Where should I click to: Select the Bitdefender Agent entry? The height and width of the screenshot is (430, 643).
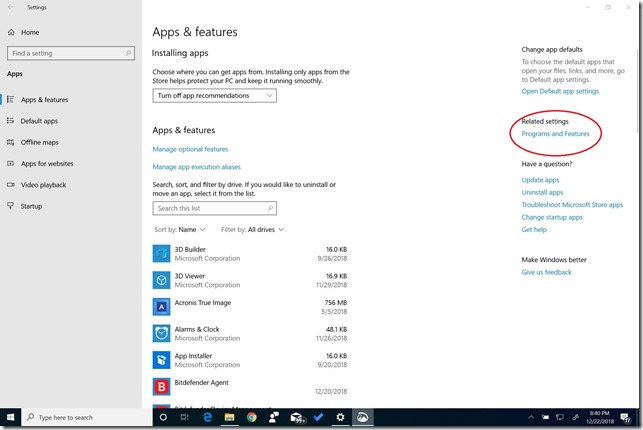click(205, 384)
